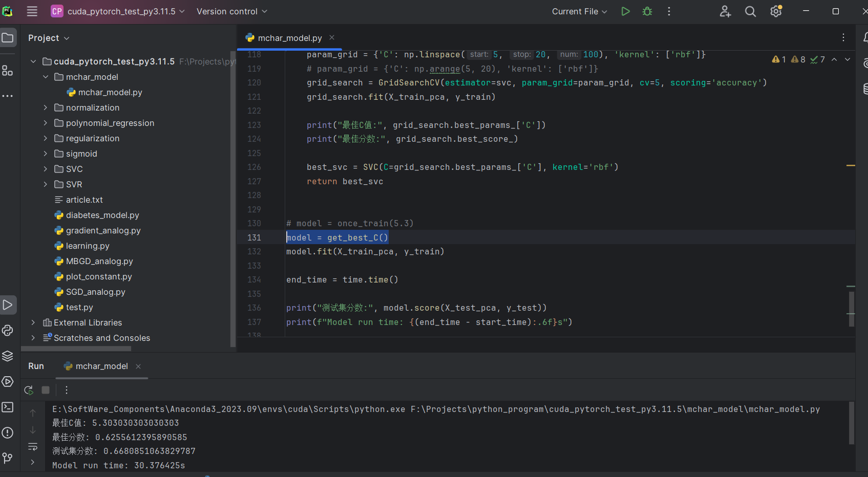The height and width of the screenshot is (477, 868).
Task: Expand the sigmoid folder
Action: click(46, 154)
